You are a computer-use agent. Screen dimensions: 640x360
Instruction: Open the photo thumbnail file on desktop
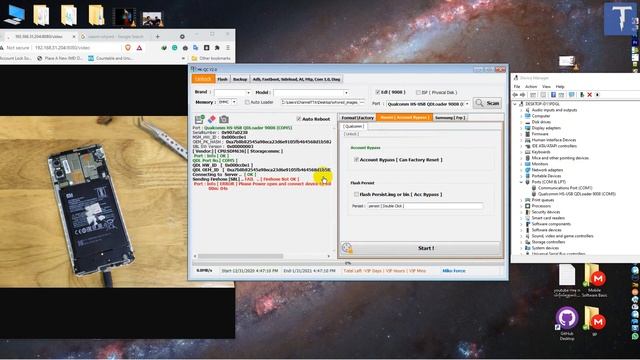pyautogui.click(x=152, y=19)
